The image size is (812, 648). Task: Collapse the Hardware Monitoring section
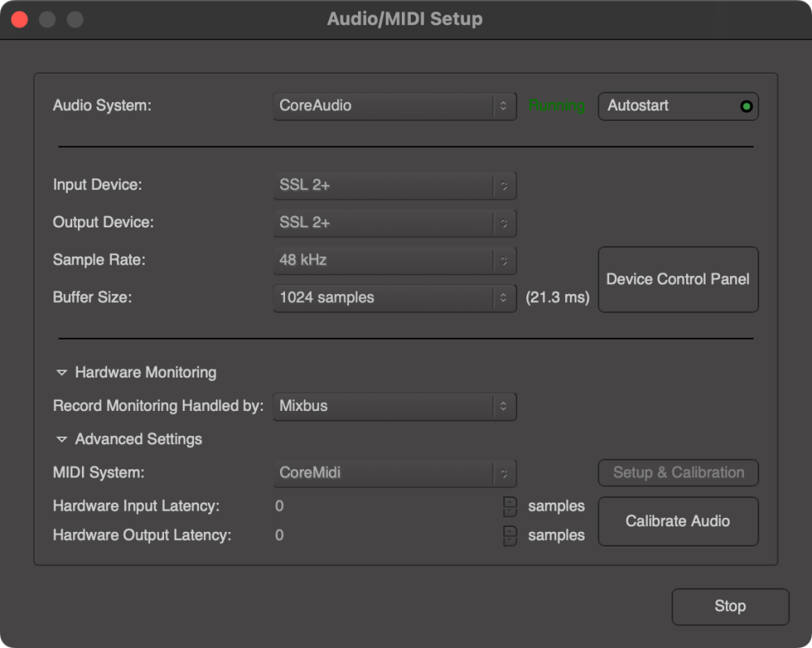click(x=62, y=372)
